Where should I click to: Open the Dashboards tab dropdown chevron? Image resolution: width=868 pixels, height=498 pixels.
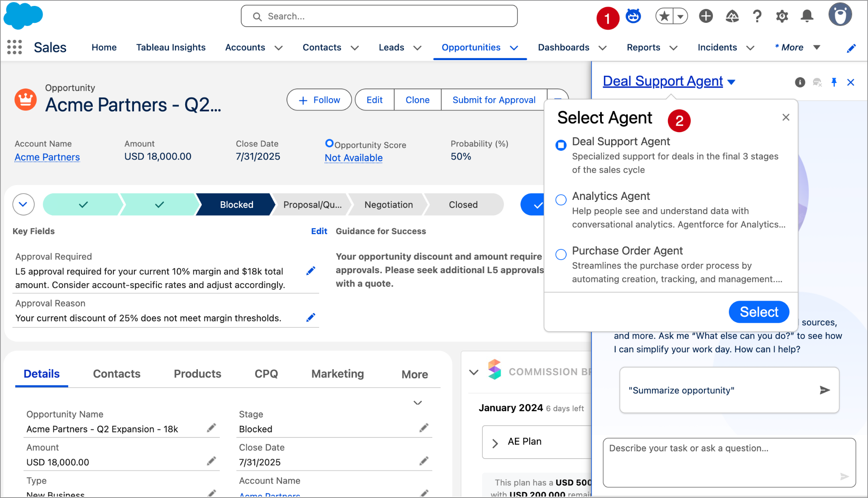[x=602, y=48]
